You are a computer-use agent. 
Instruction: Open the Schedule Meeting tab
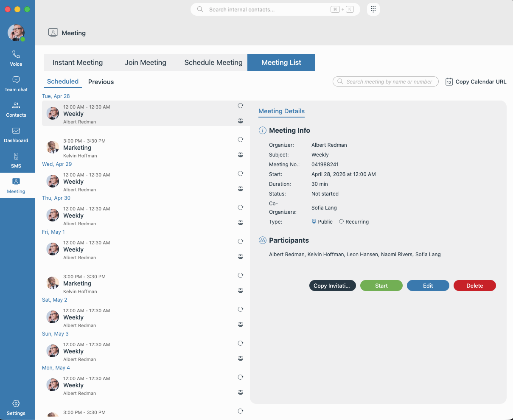(213, 62)
